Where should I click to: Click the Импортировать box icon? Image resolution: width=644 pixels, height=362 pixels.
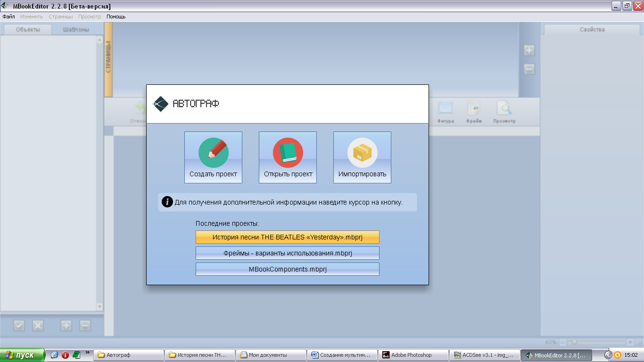coord(363,153)
